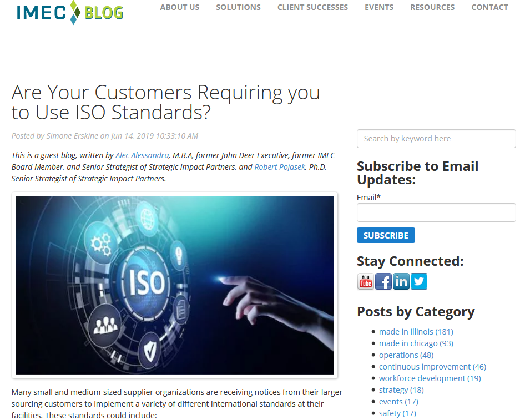Open Alec Alessandra author link

[142, 155]
